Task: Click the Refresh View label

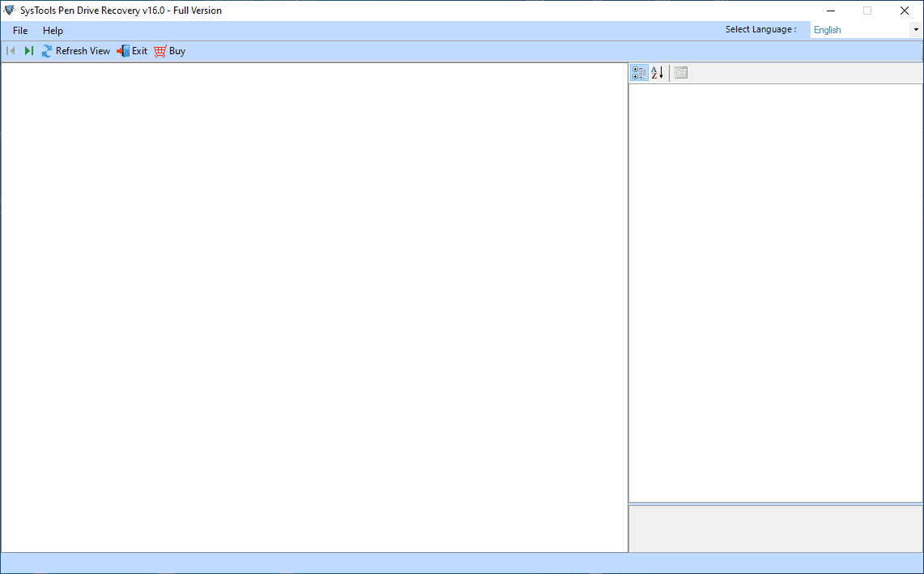Action: tap(83, 51)
